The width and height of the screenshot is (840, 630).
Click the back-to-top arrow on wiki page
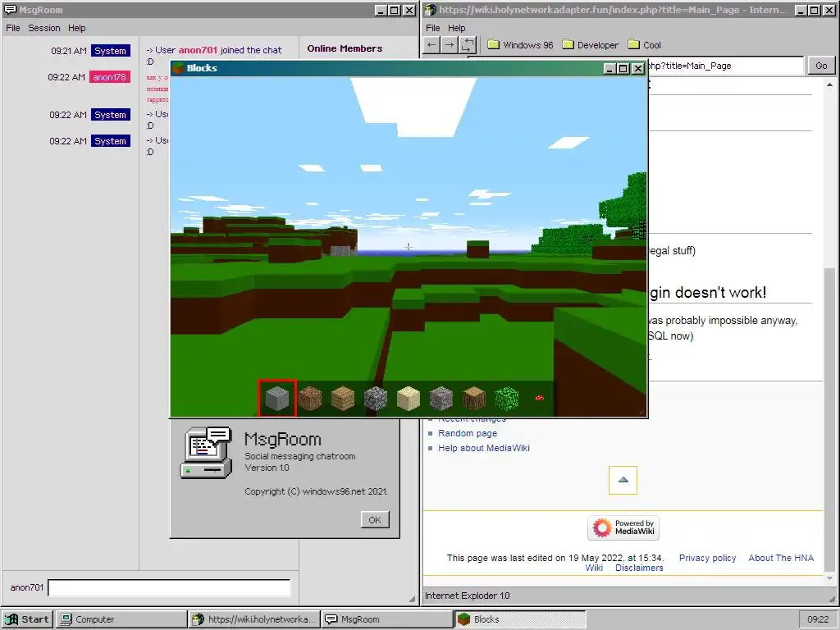coord(623,480)
